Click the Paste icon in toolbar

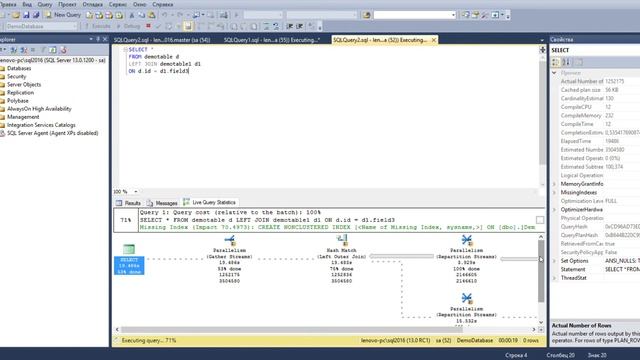[151, 15]
